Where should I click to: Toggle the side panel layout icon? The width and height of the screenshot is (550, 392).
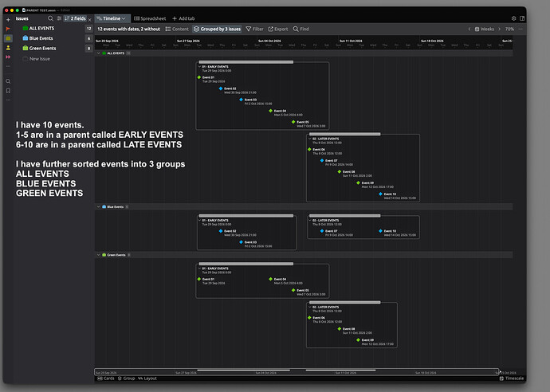[x=522, y=18]
